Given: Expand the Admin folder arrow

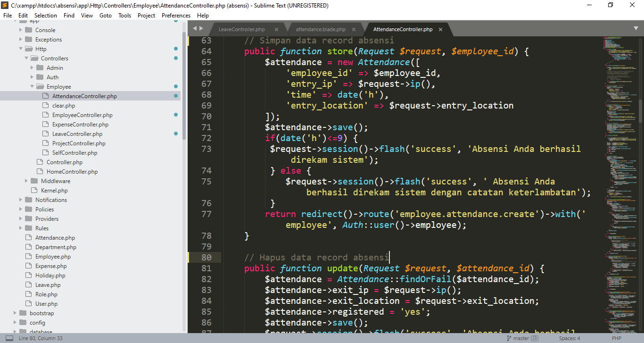Looking at the screenshot, I should 32,67.
